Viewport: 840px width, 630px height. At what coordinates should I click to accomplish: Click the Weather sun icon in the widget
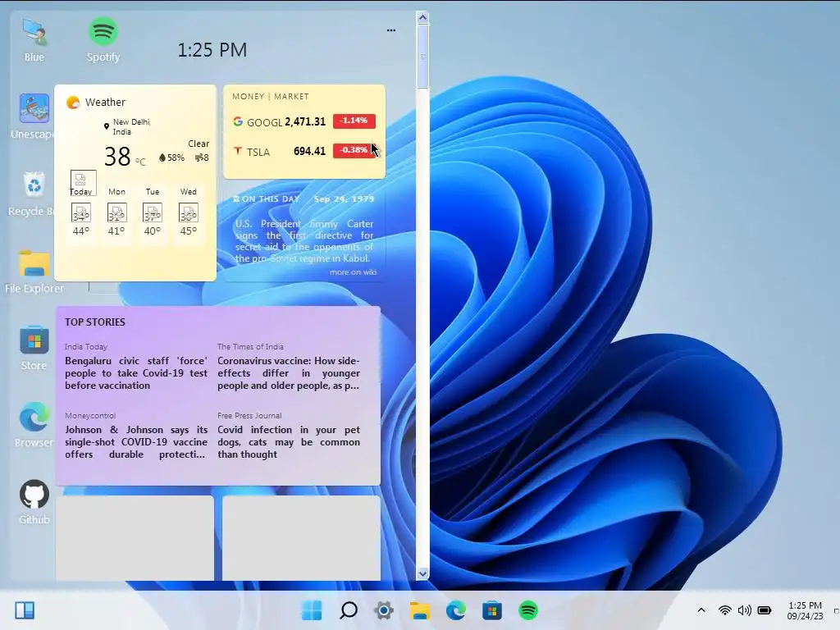pos(73,103)
